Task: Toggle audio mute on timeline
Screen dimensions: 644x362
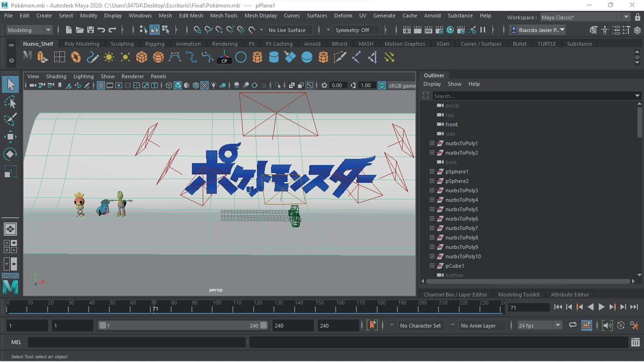Action: (x=608, y=325)
